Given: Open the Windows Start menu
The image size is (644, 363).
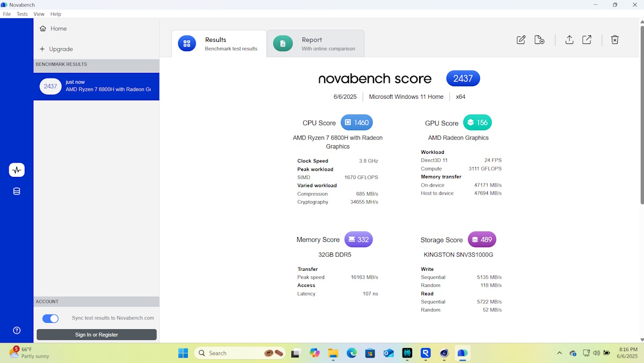Looking at the screenshot, I should tap(183, 353).
